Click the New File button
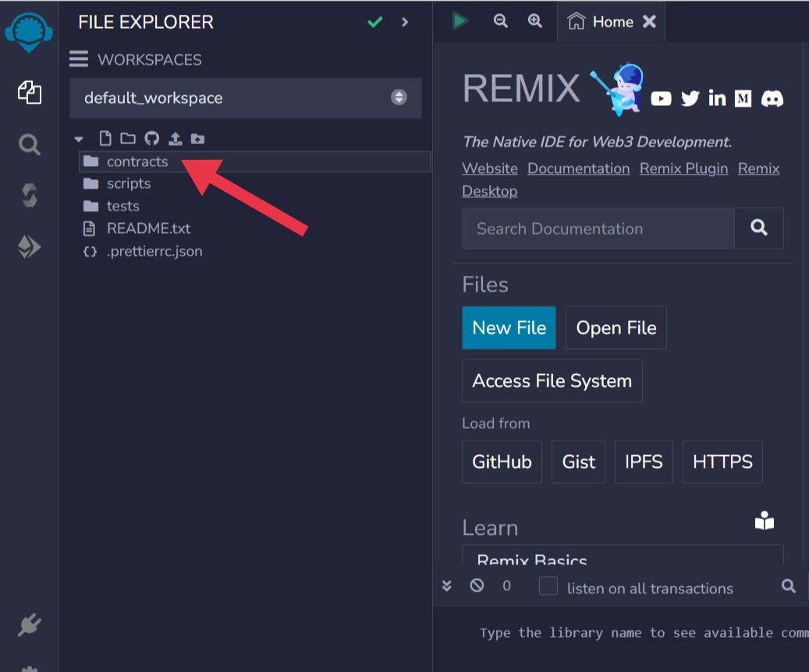This screenshot has width=809, height=672. tap(509, 327)
